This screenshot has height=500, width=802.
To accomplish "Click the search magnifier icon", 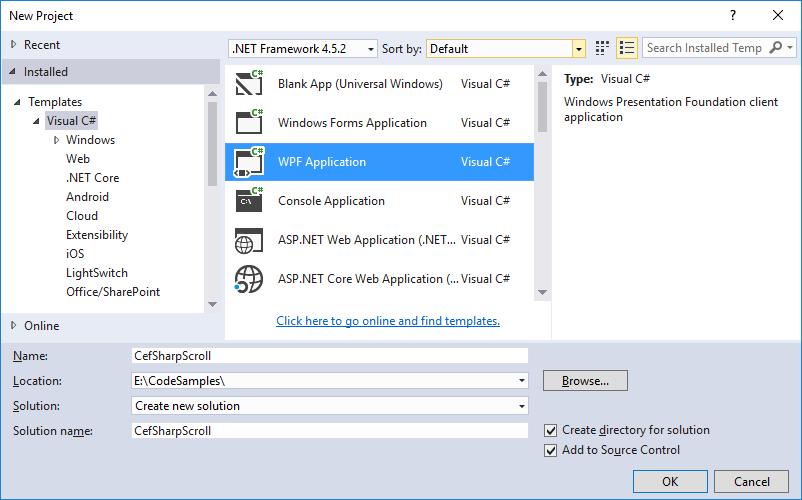I will [775, 48].
